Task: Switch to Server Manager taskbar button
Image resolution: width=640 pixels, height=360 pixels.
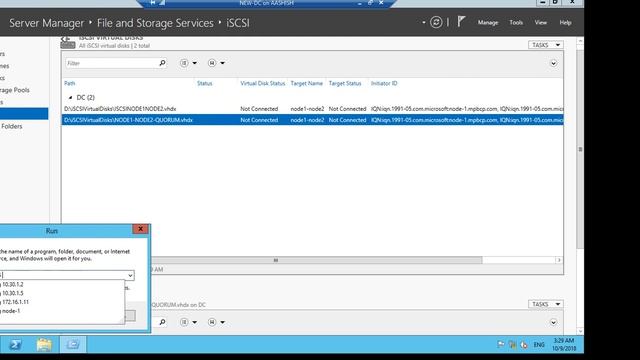Action: [x=73, y=345]
